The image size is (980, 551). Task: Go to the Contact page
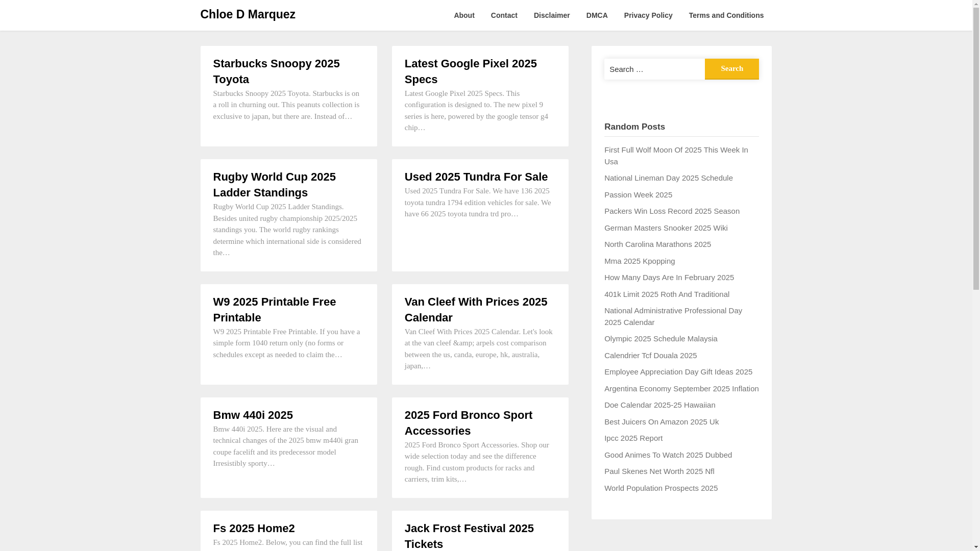(x=504, y=15)
